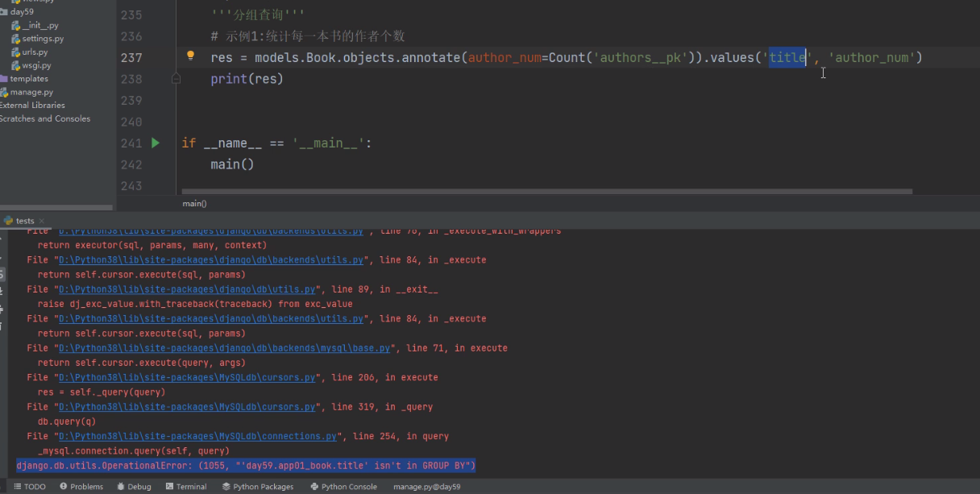The image size is (980, 494).
Task: Run the script using the green gutter arrow
Action: coord(156,143)
